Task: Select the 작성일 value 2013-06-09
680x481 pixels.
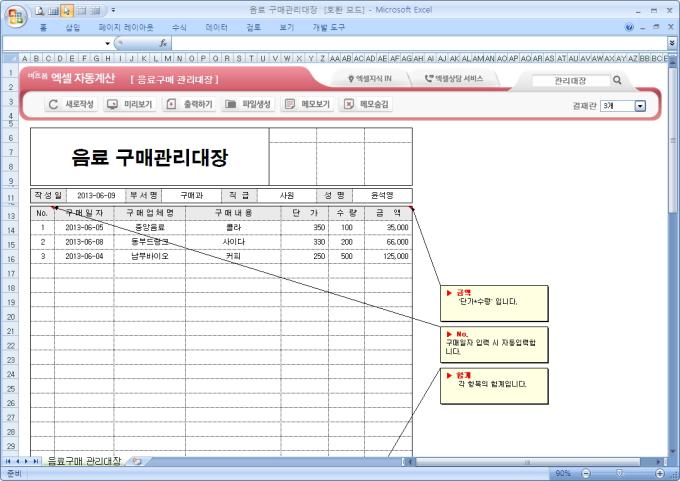Action: pyautogui.click(x=96, y=196)
